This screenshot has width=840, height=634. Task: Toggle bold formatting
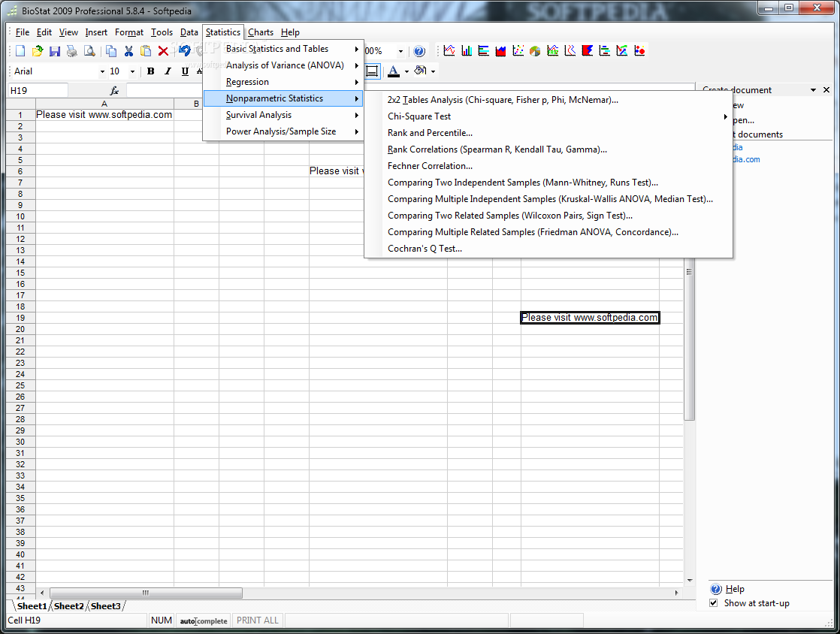(150, 71)
